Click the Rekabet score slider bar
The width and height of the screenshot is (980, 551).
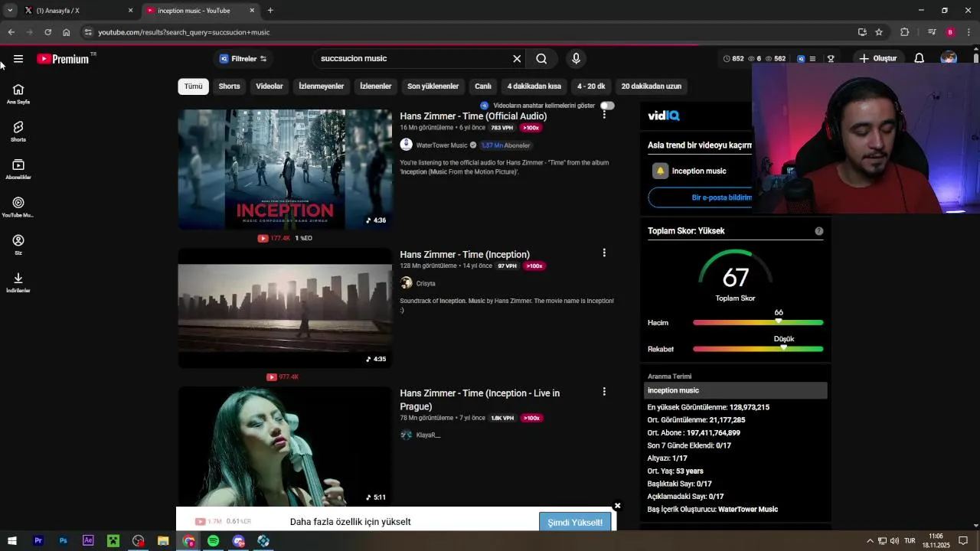point(758,349)
